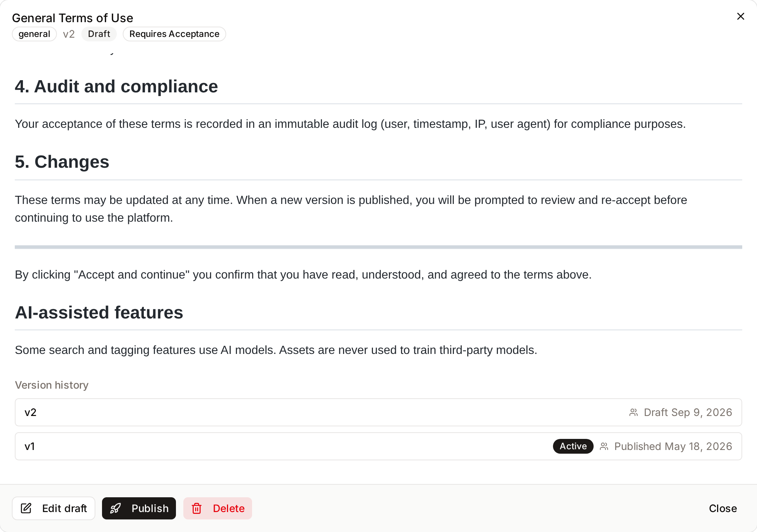Viewport: 757px width, 532px height.
Task: Click the 'Version history' label
Action: [52, 385]
